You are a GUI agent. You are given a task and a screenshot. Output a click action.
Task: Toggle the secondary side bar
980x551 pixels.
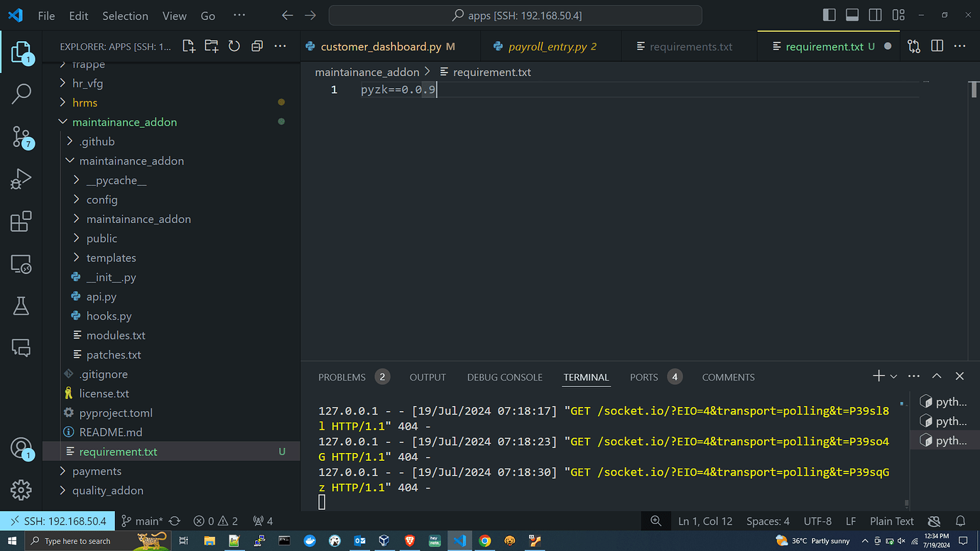(x=875, y=14)
